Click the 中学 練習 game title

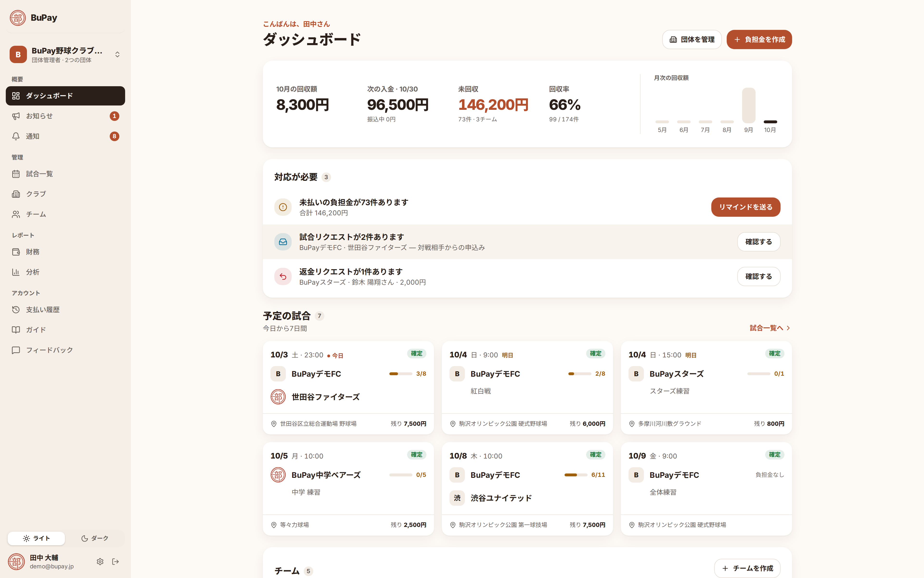[306, 492]
